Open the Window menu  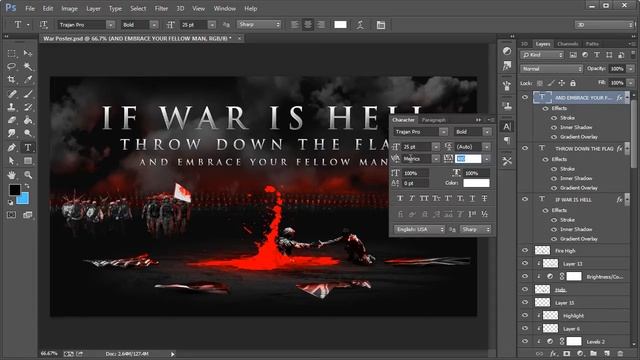click(x=224, y=8)
